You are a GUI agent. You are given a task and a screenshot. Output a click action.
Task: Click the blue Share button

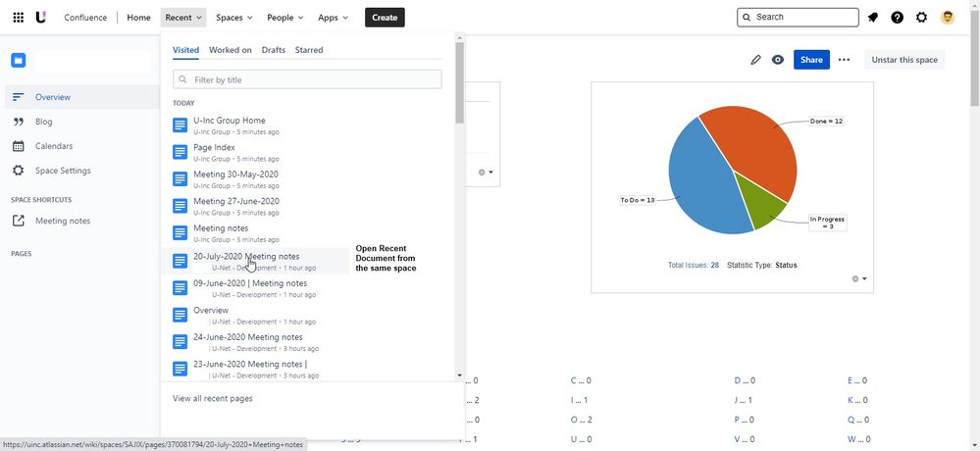[x=811, y=60]
